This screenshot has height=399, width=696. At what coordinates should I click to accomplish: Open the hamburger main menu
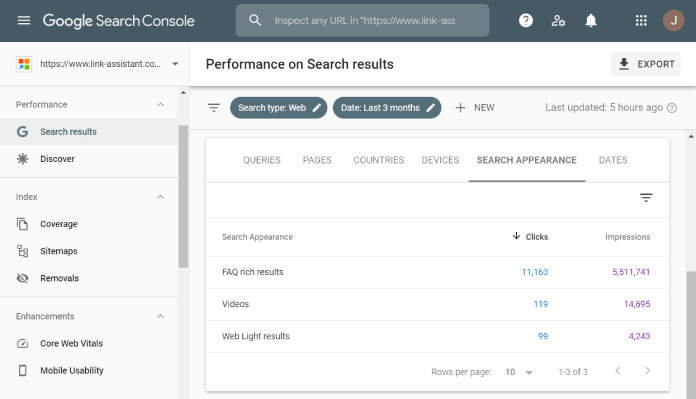24,20
